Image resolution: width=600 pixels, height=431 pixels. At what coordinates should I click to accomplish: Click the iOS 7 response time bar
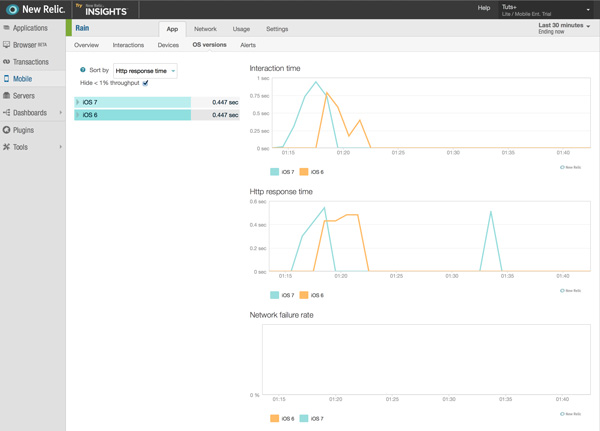[x=132, y=102]
